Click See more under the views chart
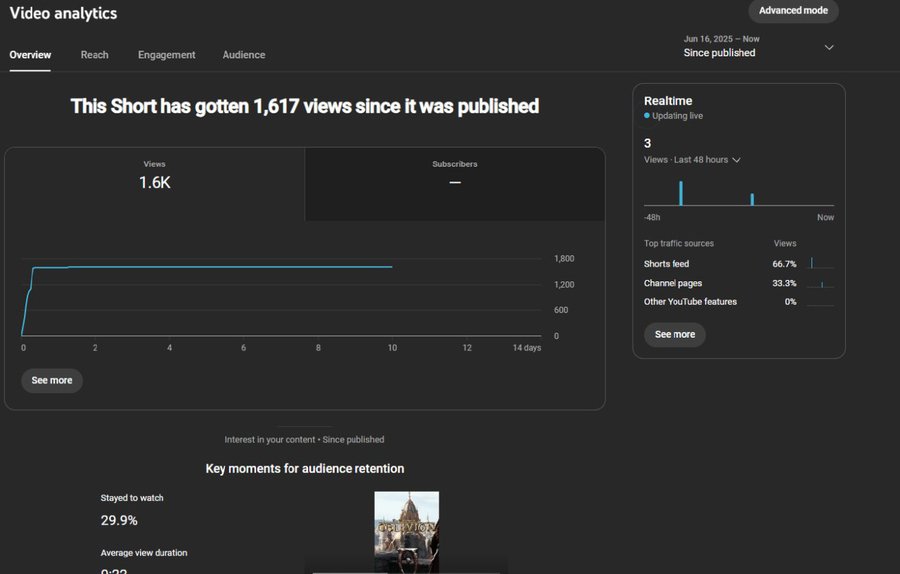900x574 pixels. pos(52,381)
